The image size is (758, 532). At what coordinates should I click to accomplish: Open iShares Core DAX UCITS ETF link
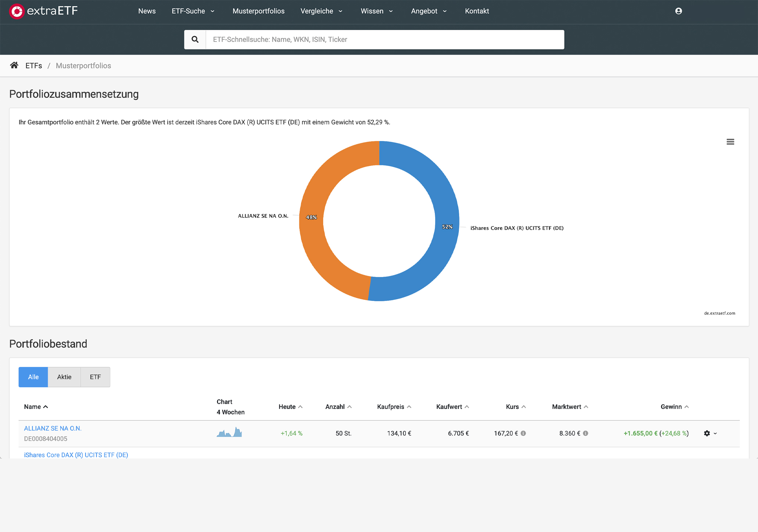[x=76, y=455]
